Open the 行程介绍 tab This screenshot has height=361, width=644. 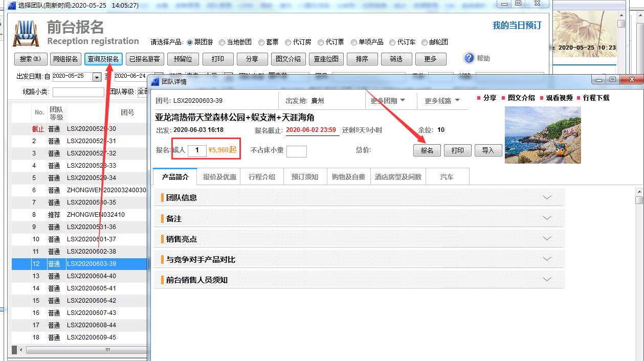pyautogui.click(x=262, y=177)
